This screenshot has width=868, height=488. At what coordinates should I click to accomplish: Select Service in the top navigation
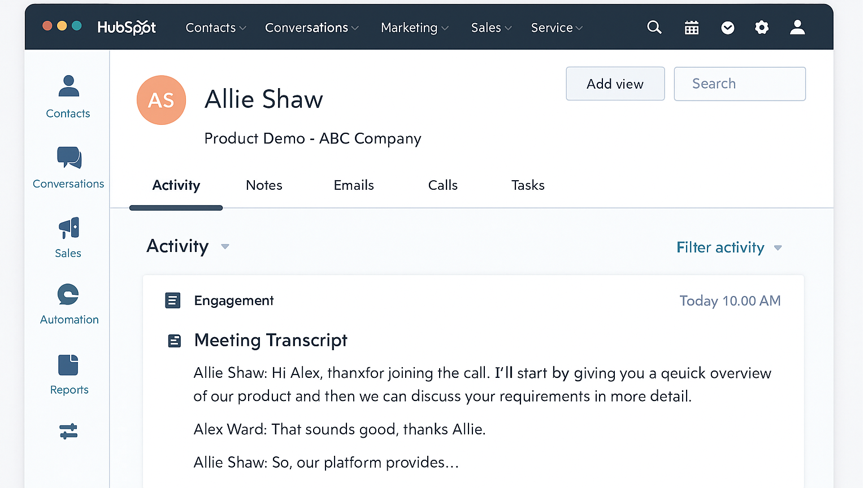555,27
